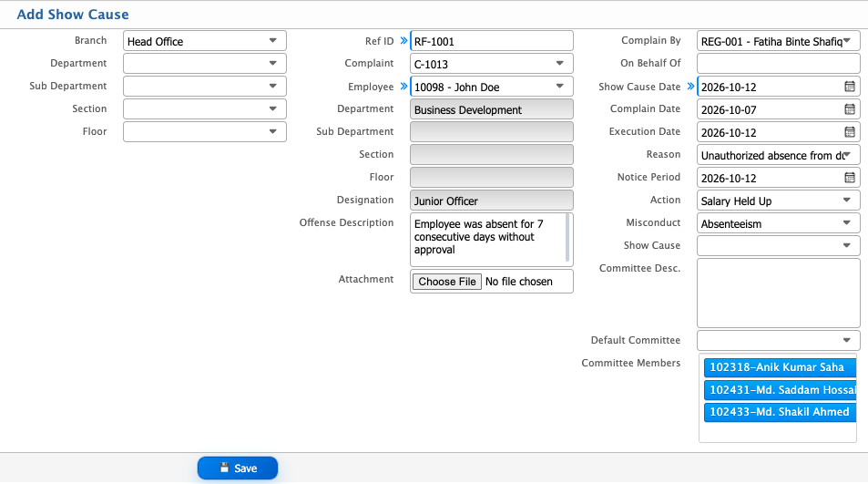Click the double arrow beside Ref ID

point(403,40)
